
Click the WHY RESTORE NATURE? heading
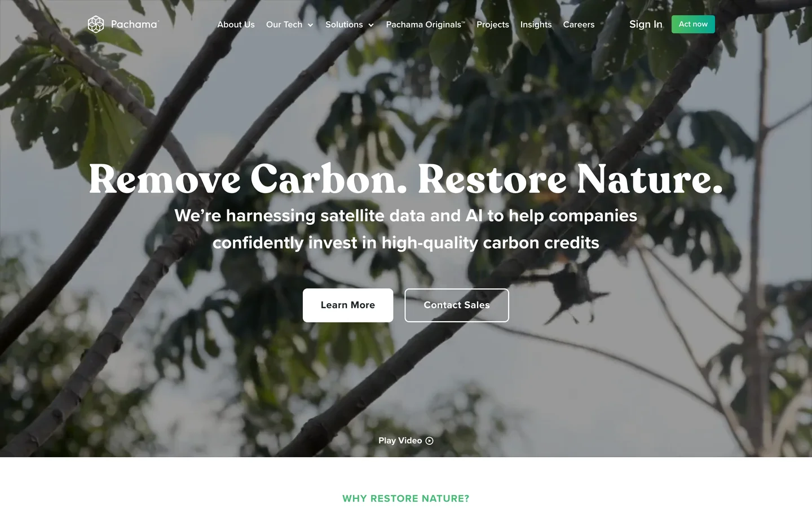click(x=406, y=498)
